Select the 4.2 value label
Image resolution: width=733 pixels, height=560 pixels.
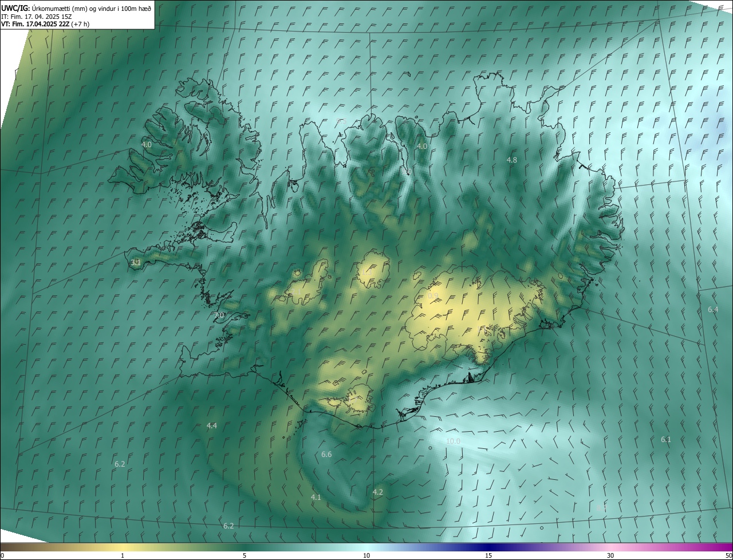(378, 492)
